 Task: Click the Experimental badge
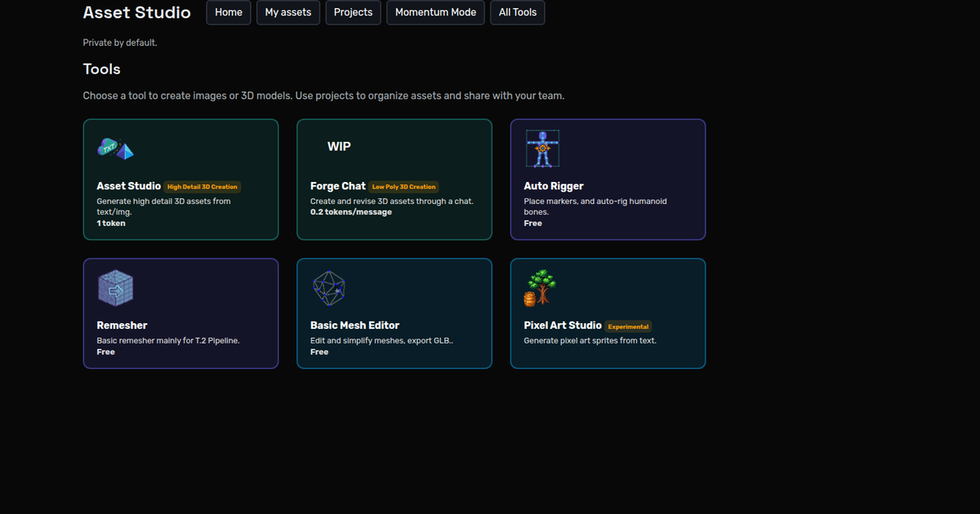pos(628,326)
